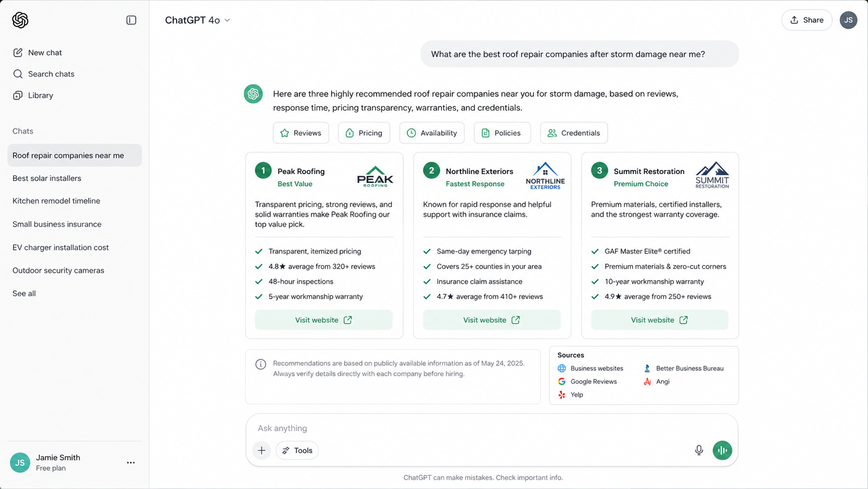This screenshot has height=489, width=868.
Task: Open the ChatGPT 4o model dropdown
Action: [x=197, y=20]
